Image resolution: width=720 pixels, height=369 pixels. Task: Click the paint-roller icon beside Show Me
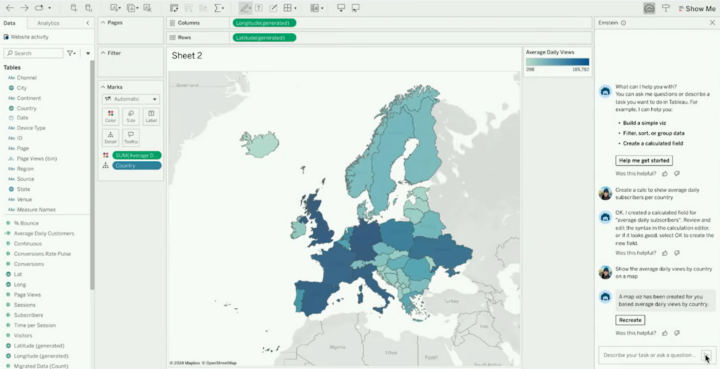click(x=666, y=8)
